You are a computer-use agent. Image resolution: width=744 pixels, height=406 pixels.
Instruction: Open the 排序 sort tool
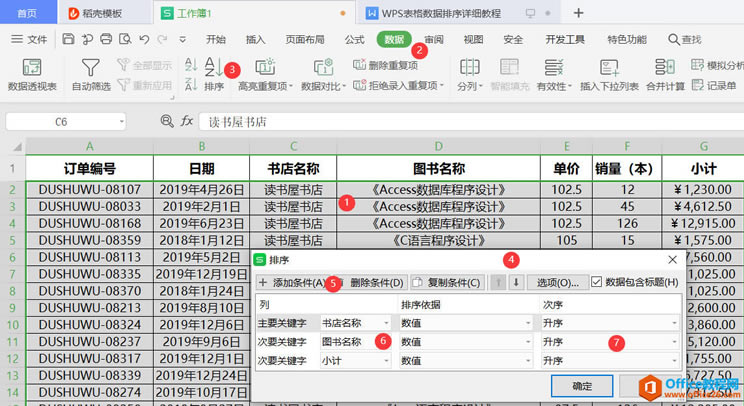[214, 74]
